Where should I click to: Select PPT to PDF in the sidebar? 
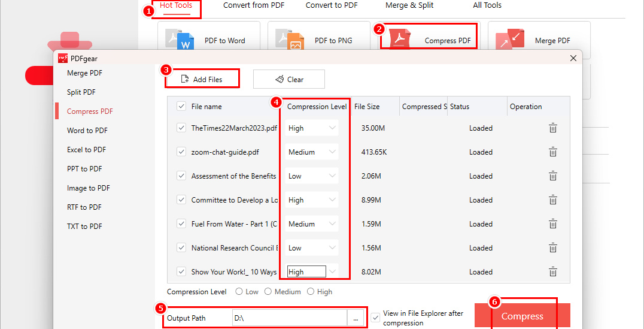point(84,168)
